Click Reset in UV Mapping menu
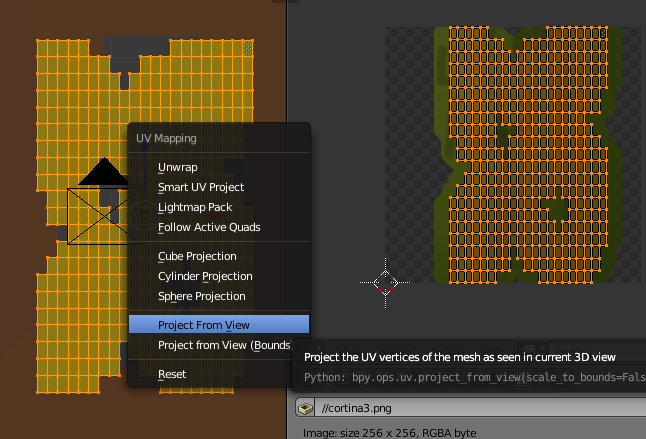This screenshot has width=646, height=439. coord(219,374)
